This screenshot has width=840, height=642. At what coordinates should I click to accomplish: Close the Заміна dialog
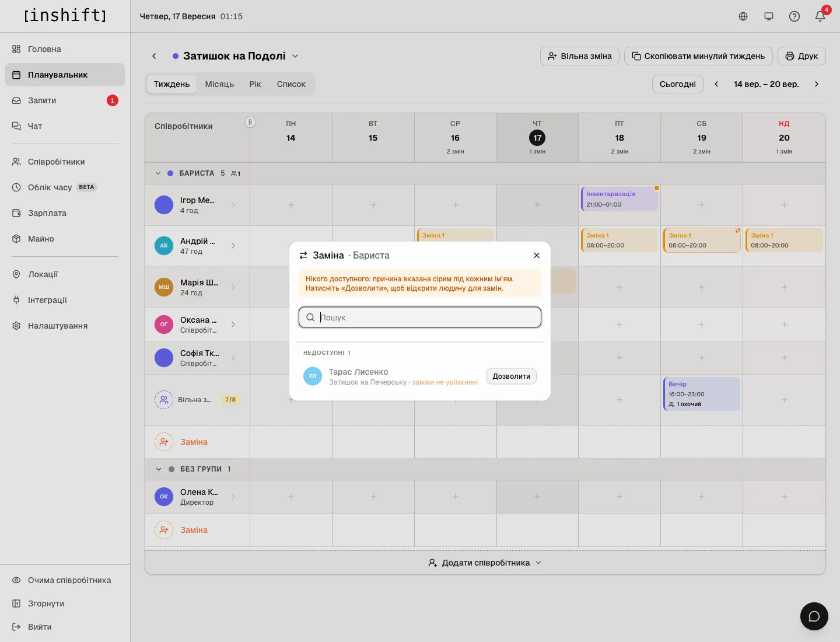coord(537,255)
